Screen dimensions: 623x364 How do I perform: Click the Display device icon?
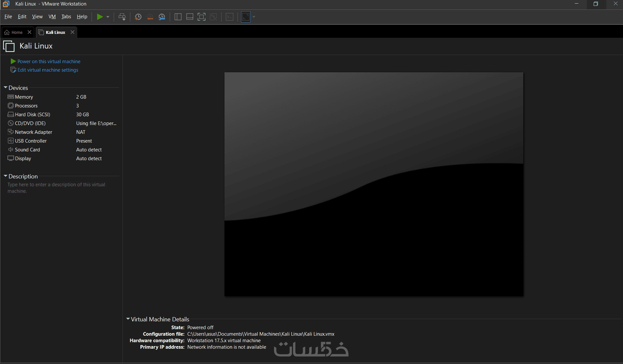click(11, 158)
